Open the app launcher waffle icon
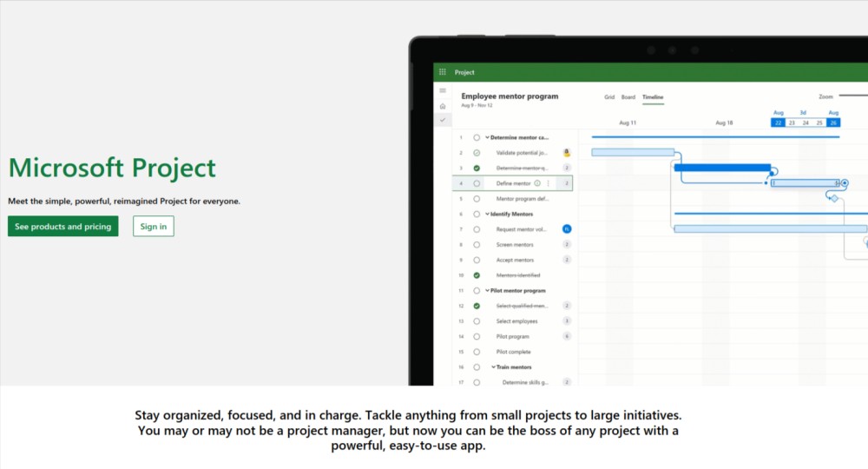The image size is (868, 469). click(443, 72)
